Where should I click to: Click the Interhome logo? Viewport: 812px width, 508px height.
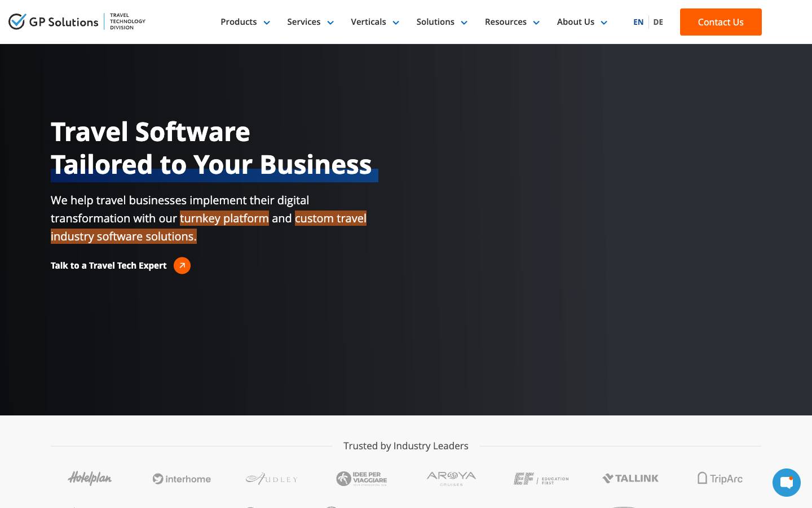[182, 479]
